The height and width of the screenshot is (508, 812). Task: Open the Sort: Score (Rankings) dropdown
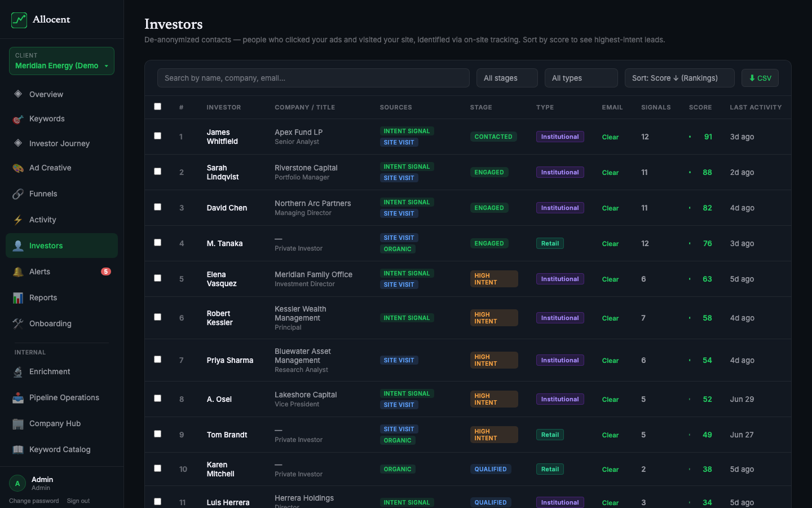point(679,78)
